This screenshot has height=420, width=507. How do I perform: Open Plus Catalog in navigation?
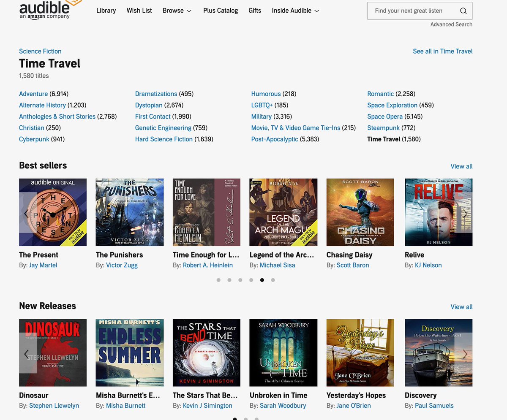pos(221,11)
